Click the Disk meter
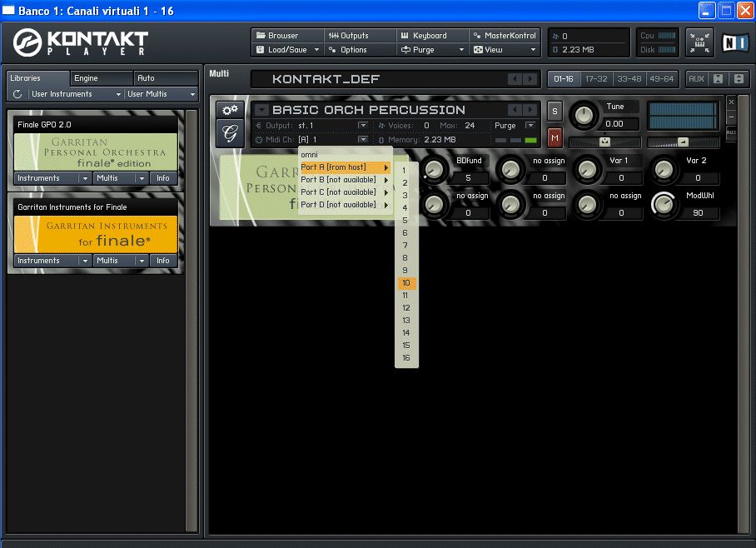756x548 pixels. coord(667,50)
